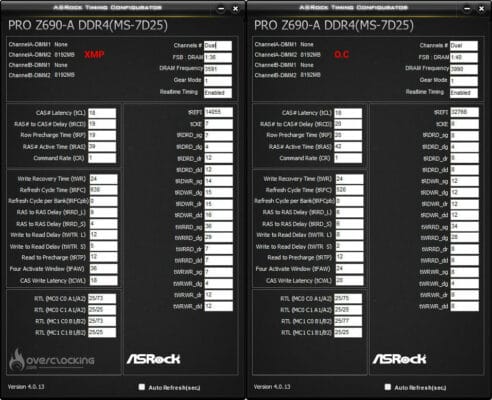This screenshot has width=492, height=400.
Task: Click Realtime Timing field in O.C window
Action: point(464,93)
